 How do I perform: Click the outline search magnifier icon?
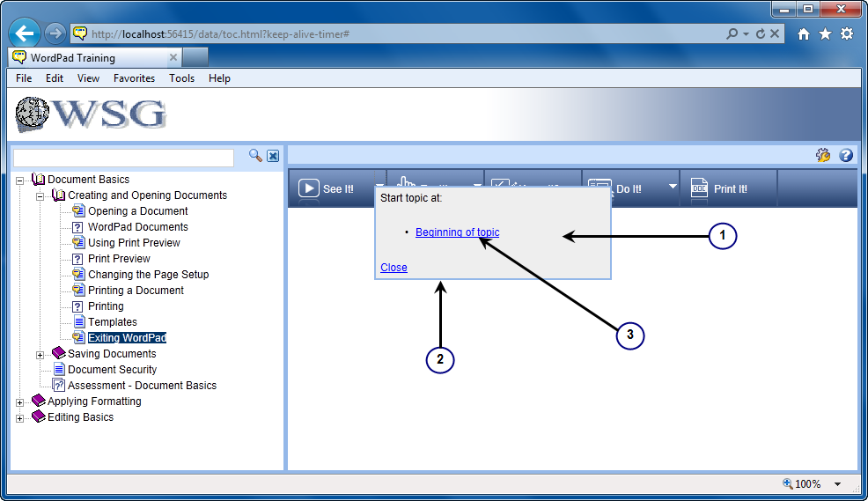[255, 156]
